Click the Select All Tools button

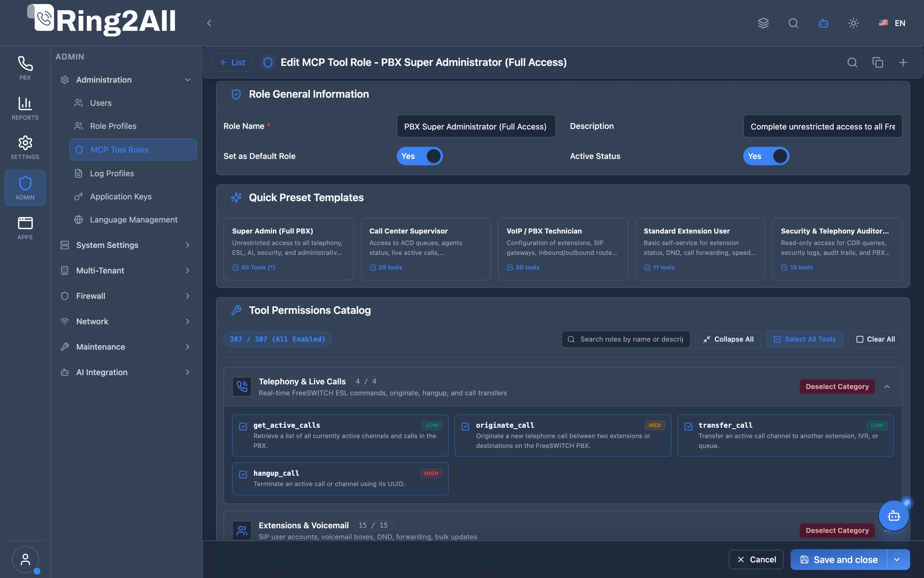pyautogui.click(x=804, y=339)
